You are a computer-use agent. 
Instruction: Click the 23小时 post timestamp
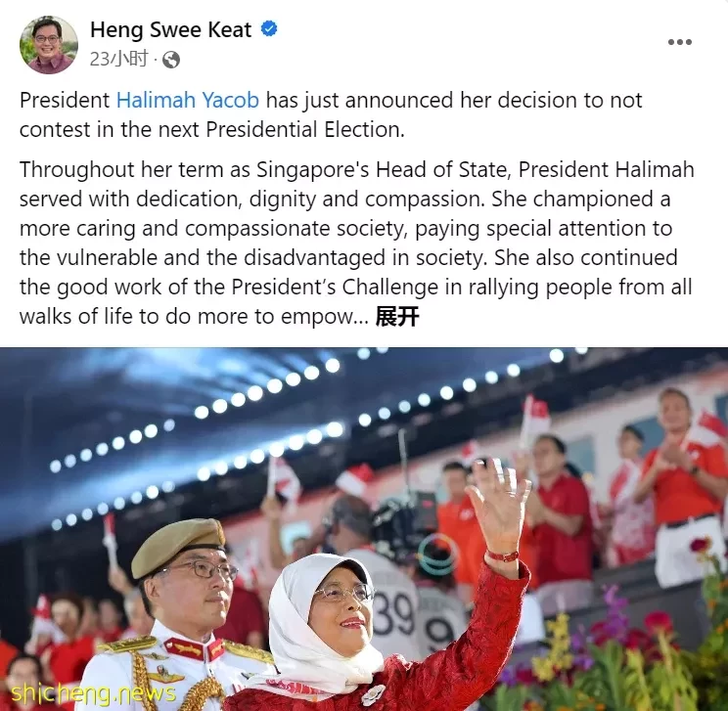point(118,60)
